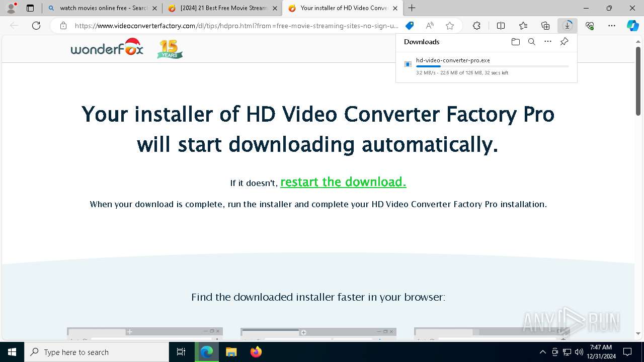Image resolution: width=644 pixels, height=362 pixels.
Task: Open downloads folder icon in panel
Action: click(515, 42)
